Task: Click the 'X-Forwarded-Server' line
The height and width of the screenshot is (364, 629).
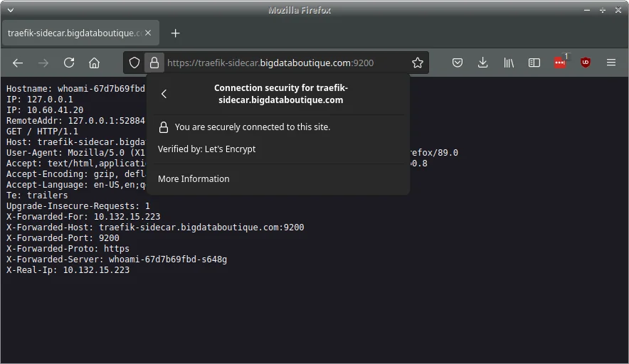Action: tap(116, 259)
